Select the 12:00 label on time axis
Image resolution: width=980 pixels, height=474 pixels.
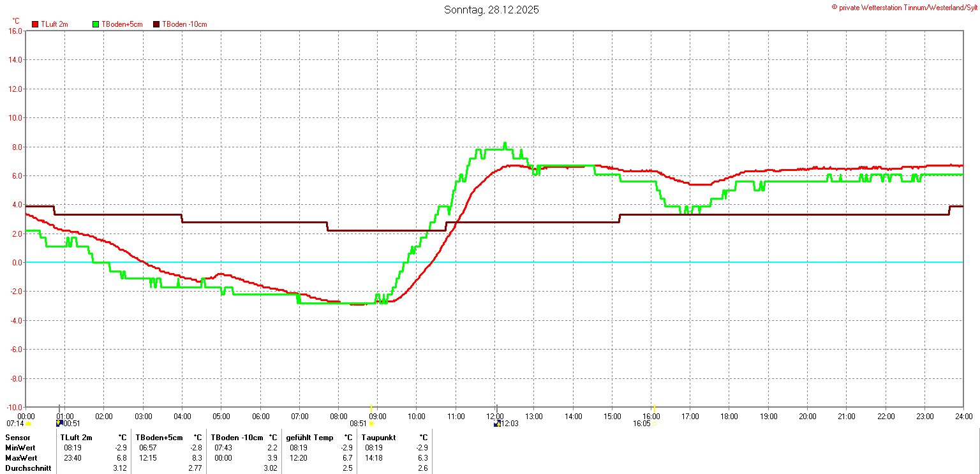click(494, 417)
